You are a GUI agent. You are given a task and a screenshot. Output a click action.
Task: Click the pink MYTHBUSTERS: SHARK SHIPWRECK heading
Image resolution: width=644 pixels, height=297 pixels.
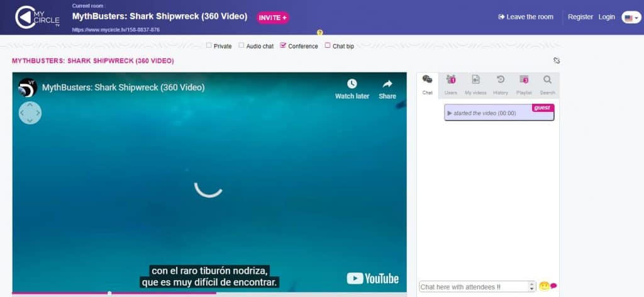coord(93,61)
